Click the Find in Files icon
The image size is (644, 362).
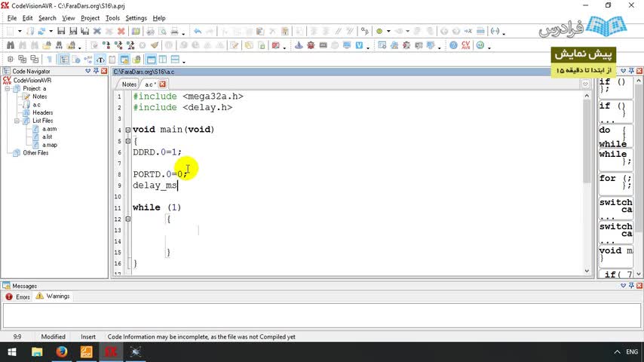point(47,45)
